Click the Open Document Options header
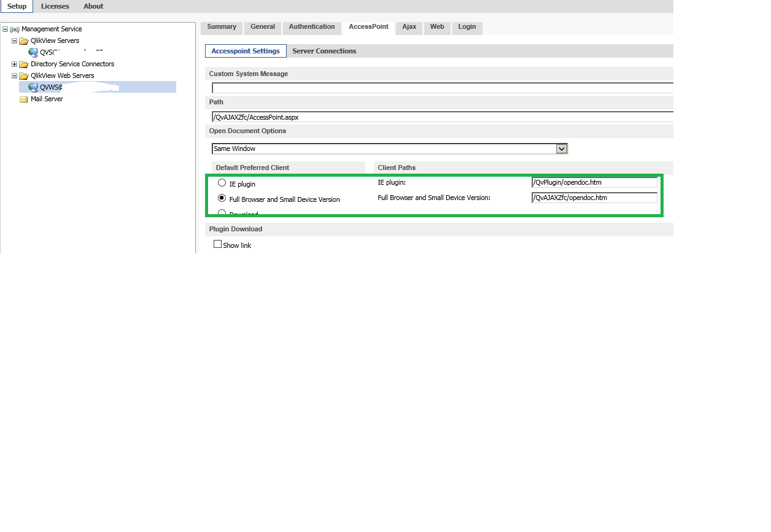 [x=439, y=131]
